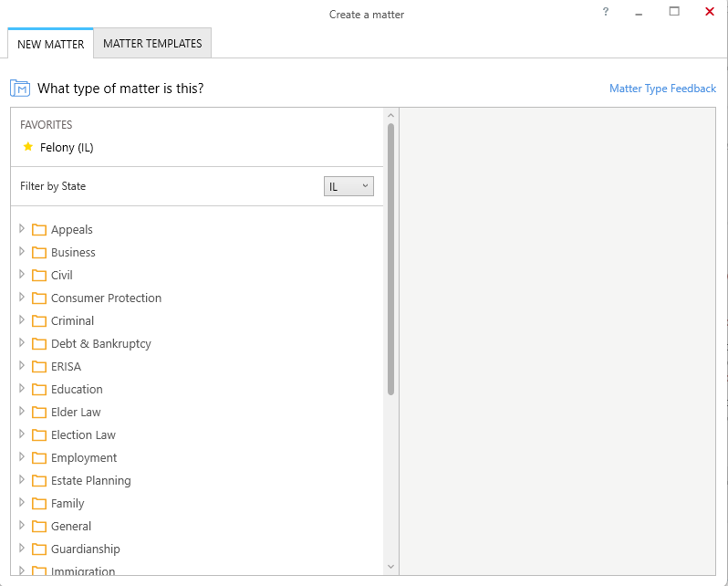This screenshot has height=586, width=728.
Task: Select the Estate Planning folder icon
Action: [39, 481]
